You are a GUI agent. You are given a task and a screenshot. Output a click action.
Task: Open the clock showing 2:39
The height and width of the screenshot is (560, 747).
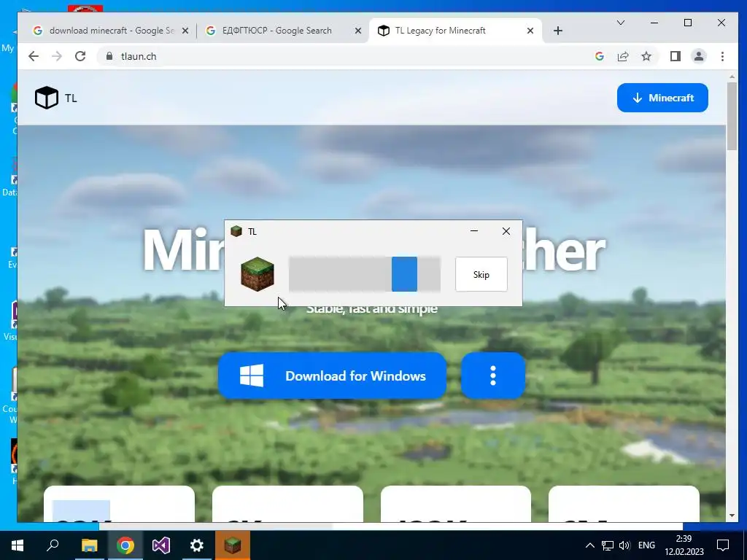coord(684,545)
